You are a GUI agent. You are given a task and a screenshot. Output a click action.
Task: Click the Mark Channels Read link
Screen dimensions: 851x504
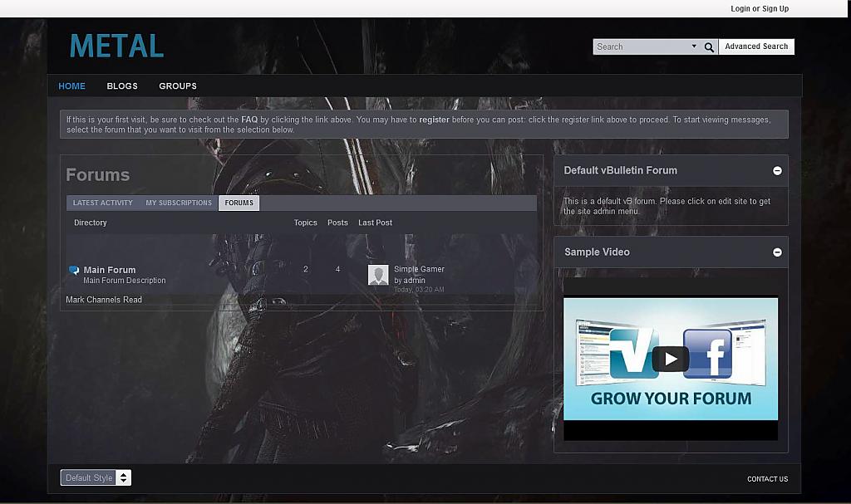tap(104, 300)
